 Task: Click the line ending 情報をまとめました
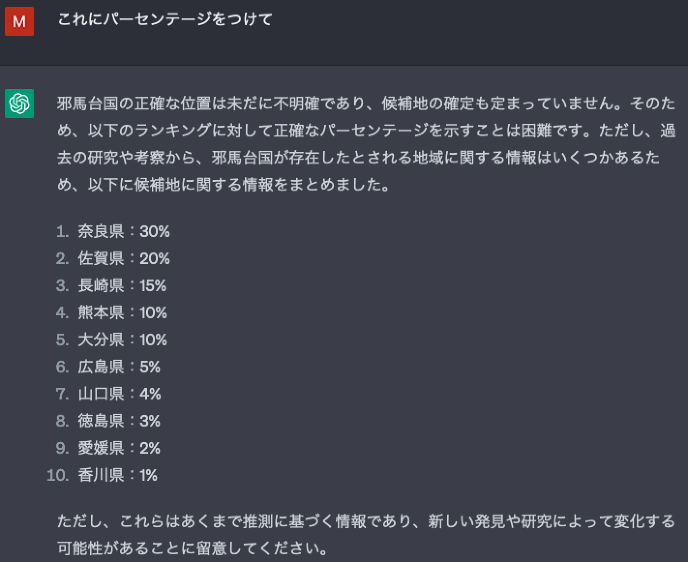222,185
